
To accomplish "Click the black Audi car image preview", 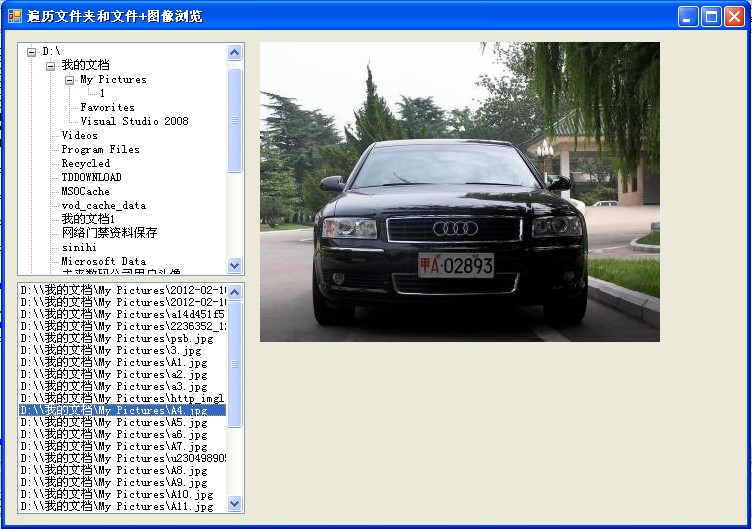I will [459, 192].
